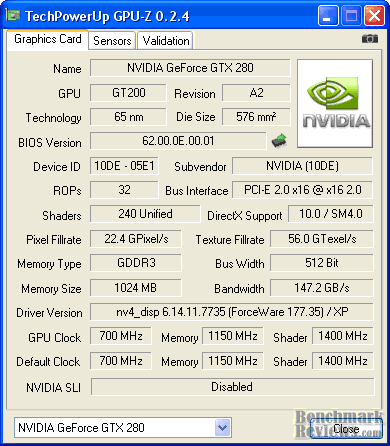Click the "Bus Interface" label

tap(197, 191)
